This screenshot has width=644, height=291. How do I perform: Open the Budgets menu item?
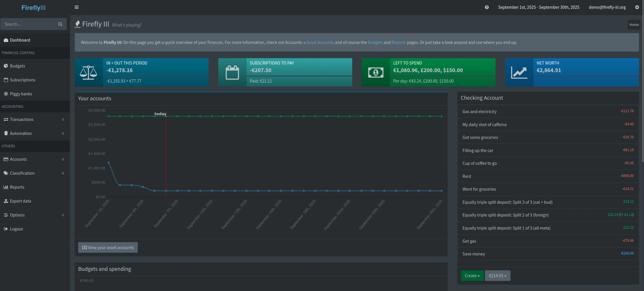pos(35,66)
